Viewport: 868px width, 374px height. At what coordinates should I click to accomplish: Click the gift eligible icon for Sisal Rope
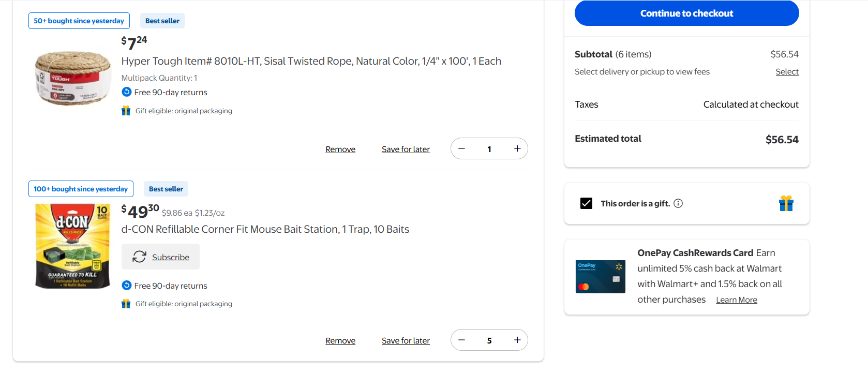coord(126,111)
